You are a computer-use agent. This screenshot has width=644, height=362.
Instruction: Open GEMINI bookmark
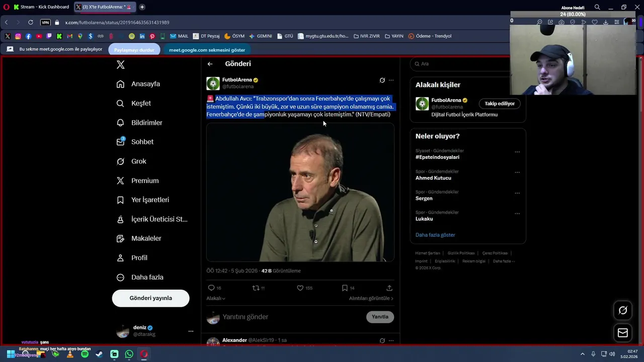pyautogui.click(x=261, y=36)
